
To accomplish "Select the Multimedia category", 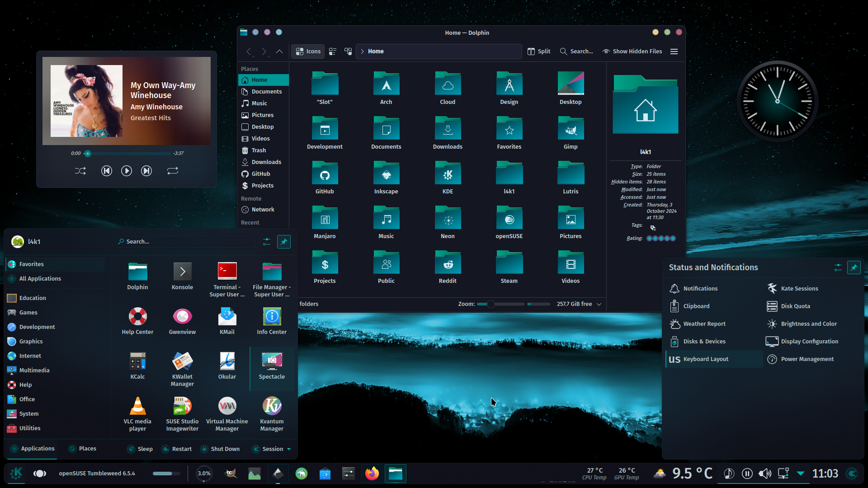I will [x=55, y=371].
